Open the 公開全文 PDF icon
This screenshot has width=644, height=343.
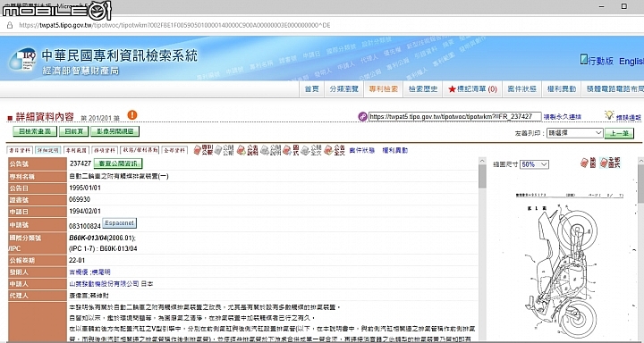click(x=311, y=150)
